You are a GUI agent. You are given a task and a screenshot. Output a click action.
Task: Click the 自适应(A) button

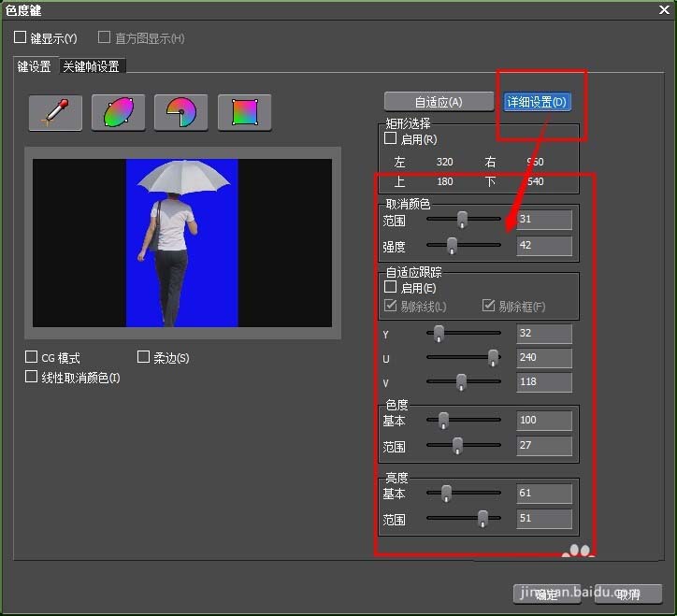[439, 102]
